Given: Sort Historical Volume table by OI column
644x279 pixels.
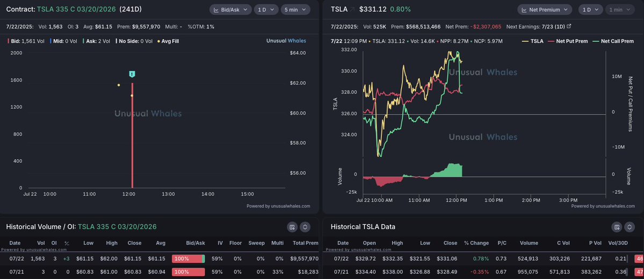Looking at the screenshot, I should pos(54,243).
